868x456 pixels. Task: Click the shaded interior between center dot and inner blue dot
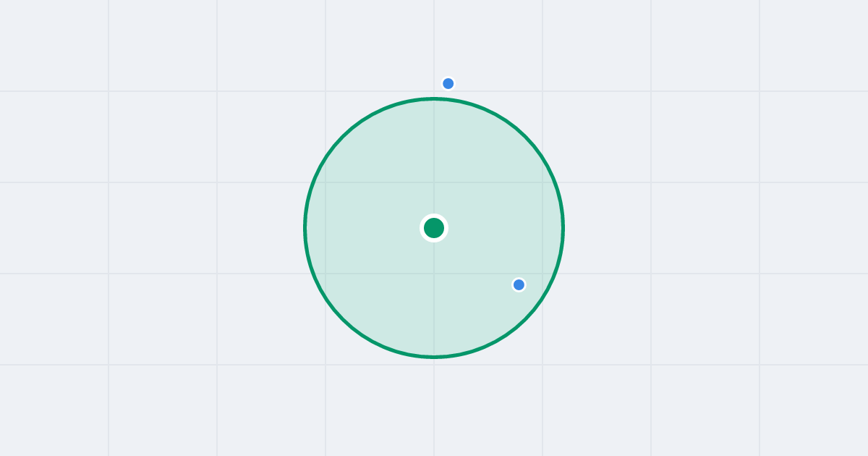coord(477,257)
